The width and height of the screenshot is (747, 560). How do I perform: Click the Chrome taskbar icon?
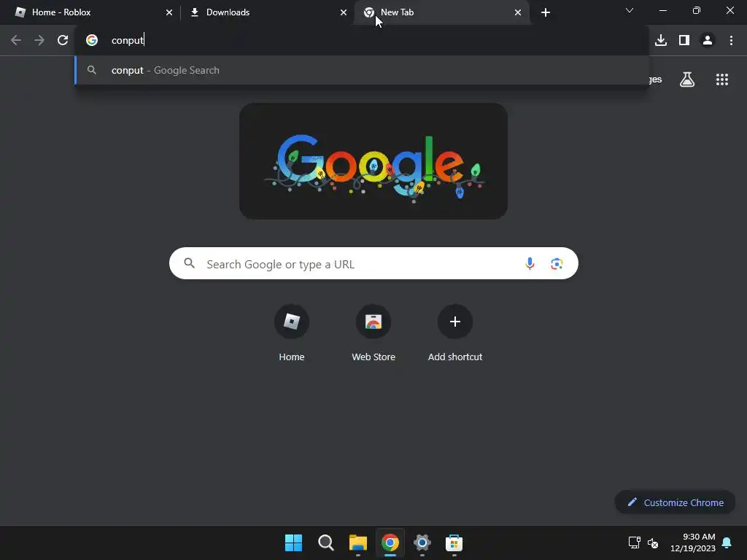(390, 542)
